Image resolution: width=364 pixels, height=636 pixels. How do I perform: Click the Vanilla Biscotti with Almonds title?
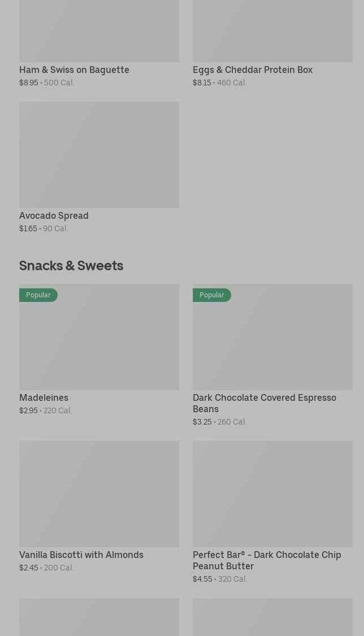[81, 555]
